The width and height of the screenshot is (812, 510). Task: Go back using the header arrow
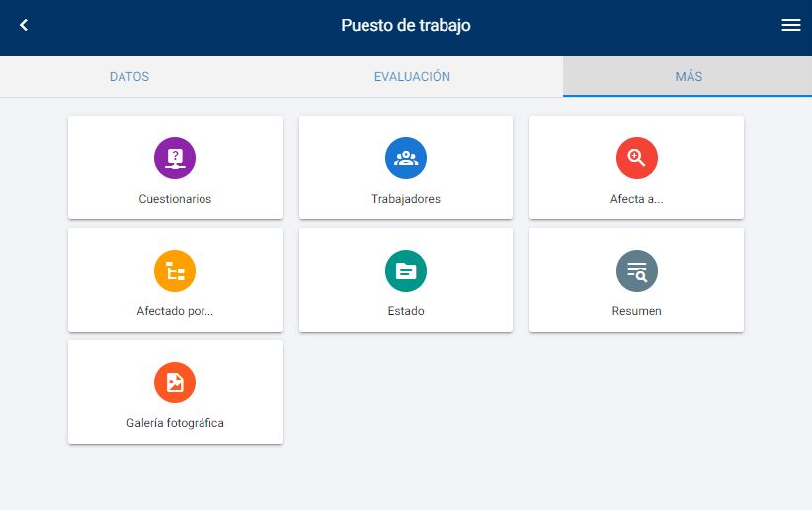click(24, 26)
